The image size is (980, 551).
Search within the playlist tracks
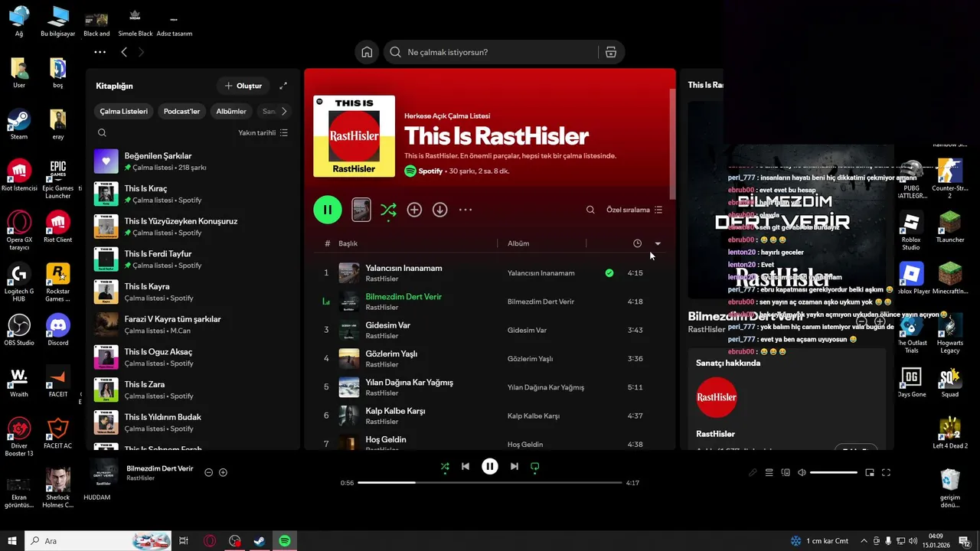coord(590,210)
